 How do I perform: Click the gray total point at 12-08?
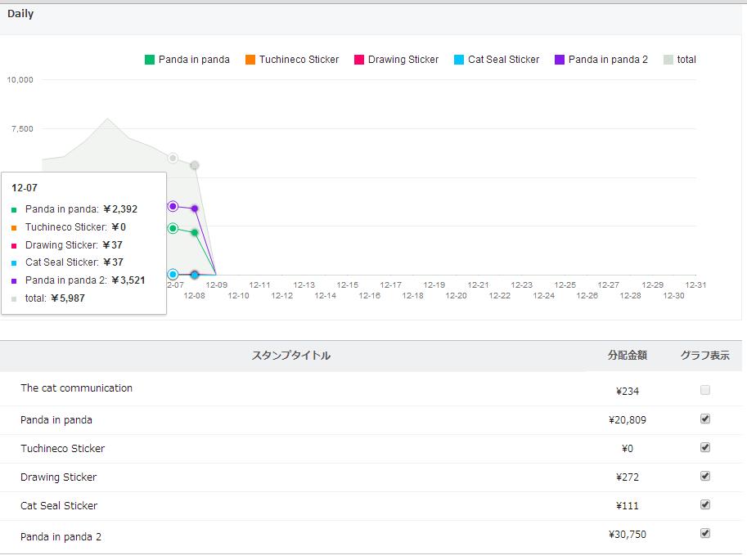pyautogui.click(x=195, y=165)
